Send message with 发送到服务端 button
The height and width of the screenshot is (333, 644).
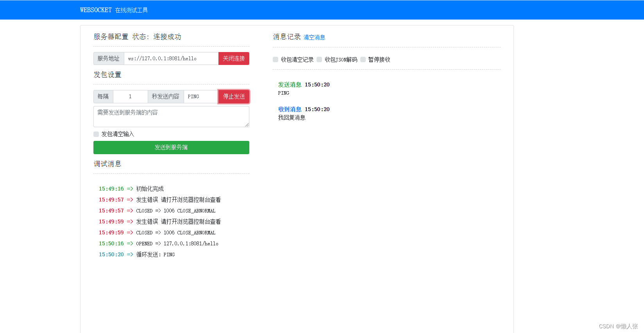pyautogui.click(x=171, y=148)
